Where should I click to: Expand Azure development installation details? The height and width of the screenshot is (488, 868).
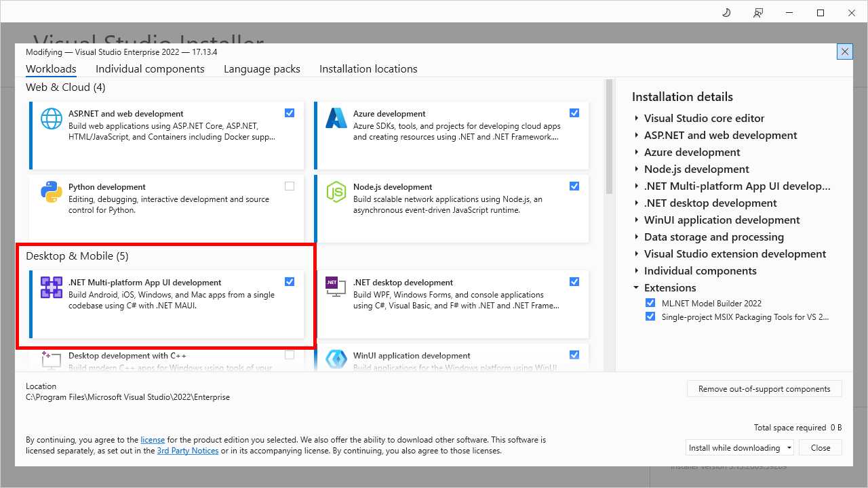click(637, 152)
